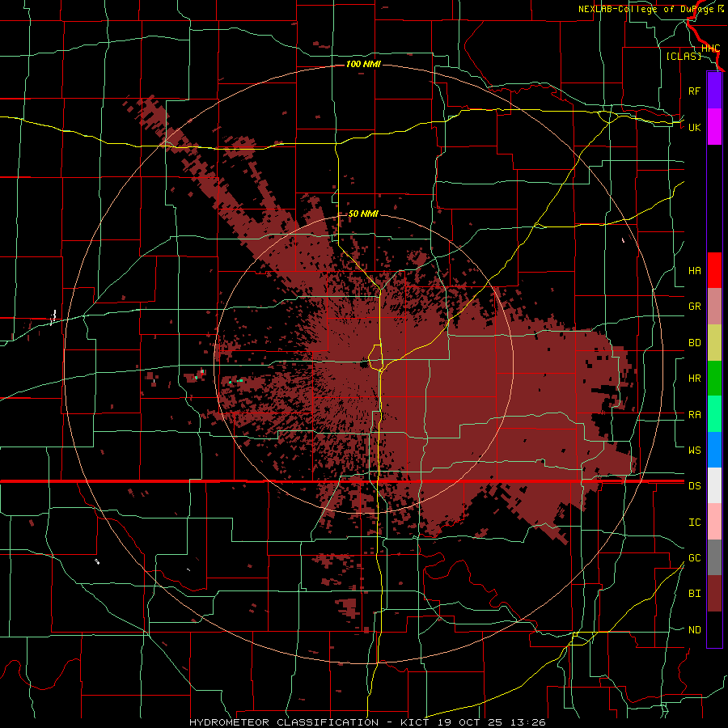The height and width of the screenshot is (728, 728).
Task: Select the red HA legend swatch
Action: pyautogui.click(x=714, y=270)
